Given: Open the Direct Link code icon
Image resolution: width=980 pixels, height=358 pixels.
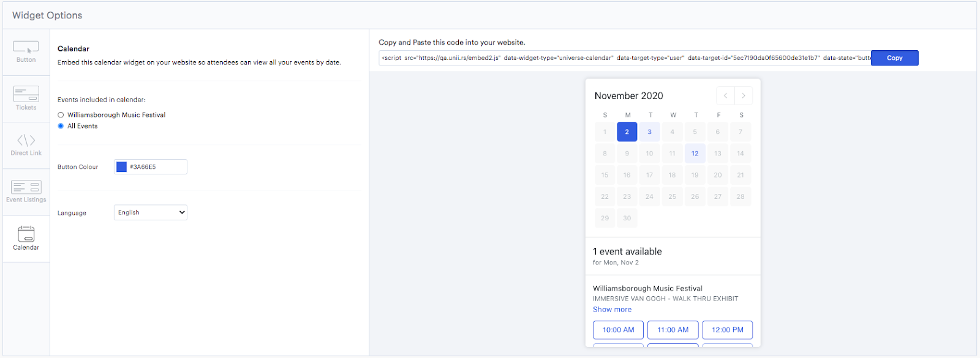Looking at the screenshot, I should (x=26, y=141).
